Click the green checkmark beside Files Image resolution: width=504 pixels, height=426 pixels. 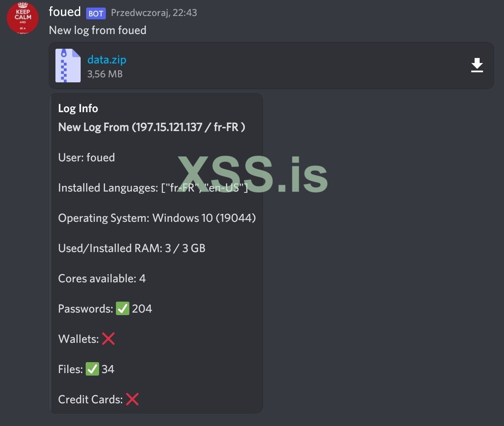click(92, 369)
